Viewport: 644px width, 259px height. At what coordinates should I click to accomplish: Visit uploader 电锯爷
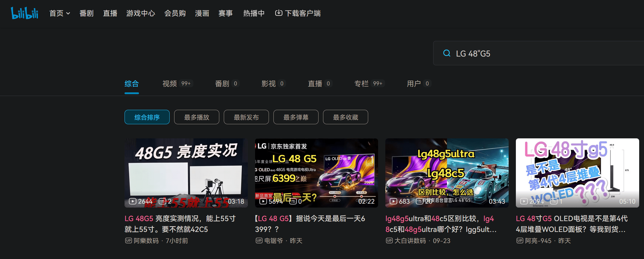(x=273, y=241)
